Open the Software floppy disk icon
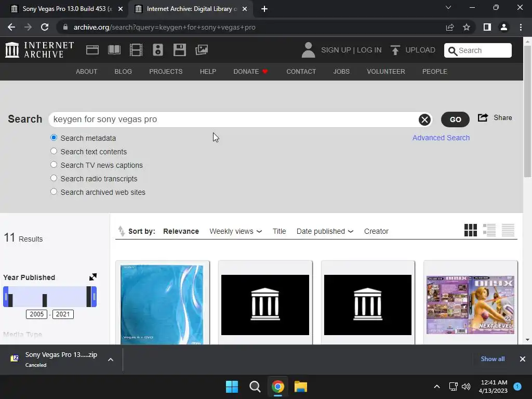Screen dimensions: 532x399 (x=179, y=50)
